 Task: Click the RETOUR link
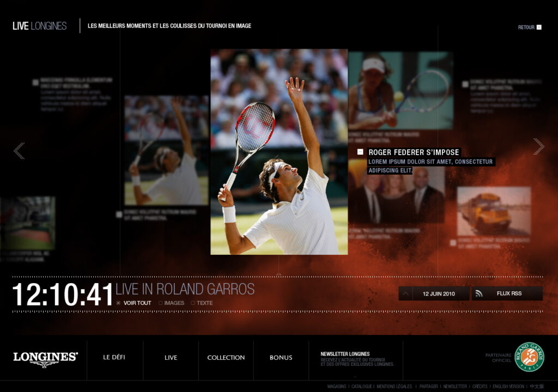526,27
